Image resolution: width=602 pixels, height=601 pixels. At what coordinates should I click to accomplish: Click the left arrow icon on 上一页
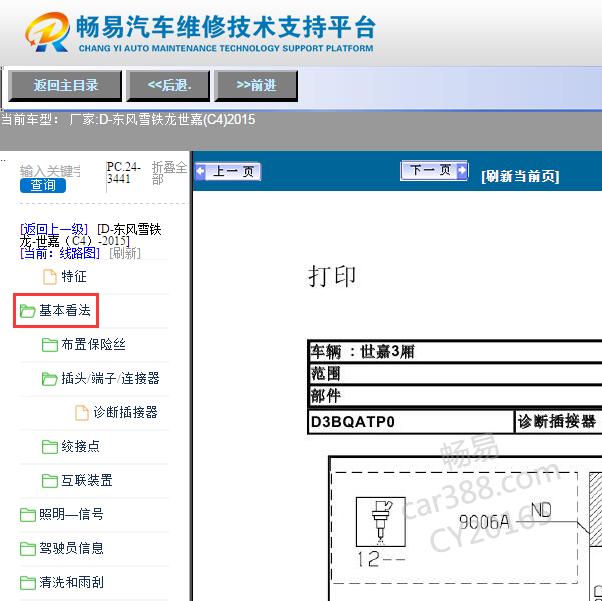tap(200, 171)
